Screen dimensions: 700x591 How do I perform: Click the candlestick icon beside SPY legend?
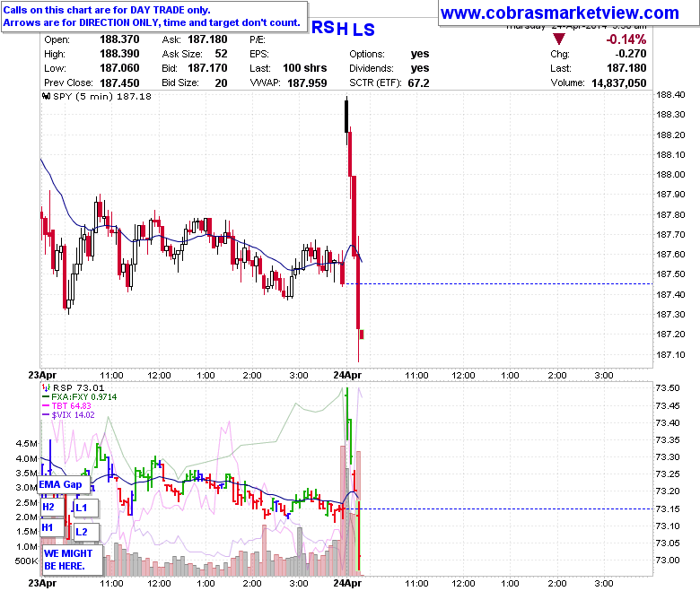[47, 96]
